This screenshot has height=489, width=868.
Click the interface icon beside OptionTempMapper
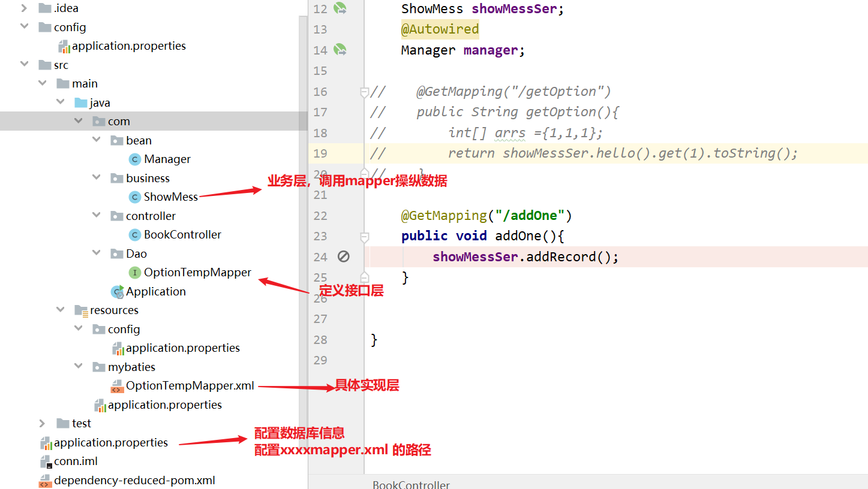coord(133,272)
